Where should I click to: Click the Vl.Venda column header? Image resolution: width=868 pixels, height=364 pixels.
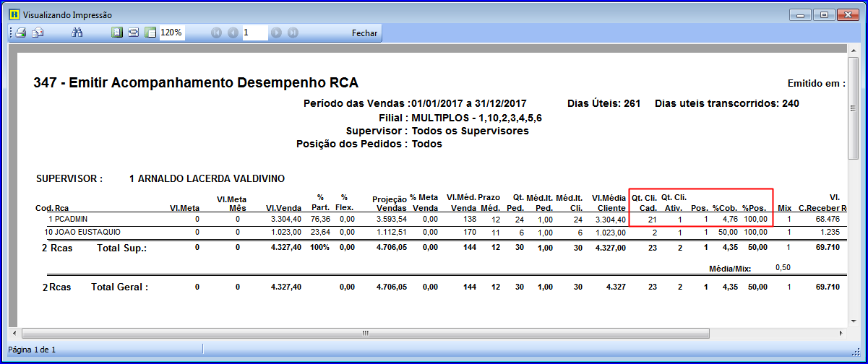(x=283, y=209)
